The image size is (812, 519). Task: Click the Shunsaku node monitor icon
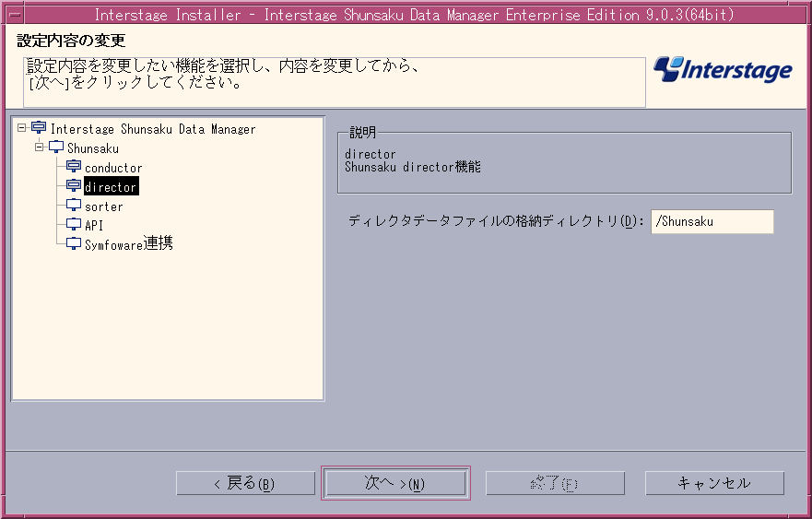(56, 147)
